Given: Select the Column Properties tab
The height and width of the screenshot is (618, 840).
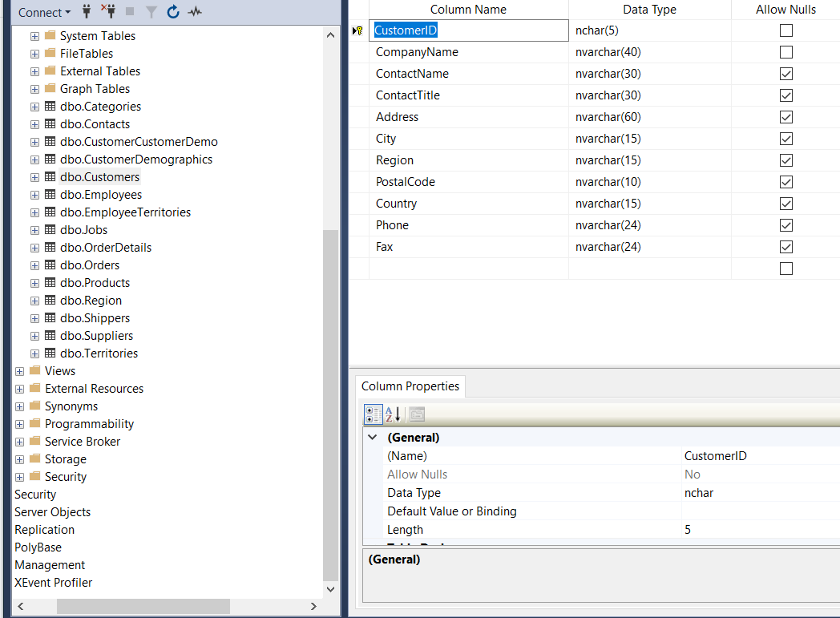Looking at the screenshot, I should coord(410,386).
